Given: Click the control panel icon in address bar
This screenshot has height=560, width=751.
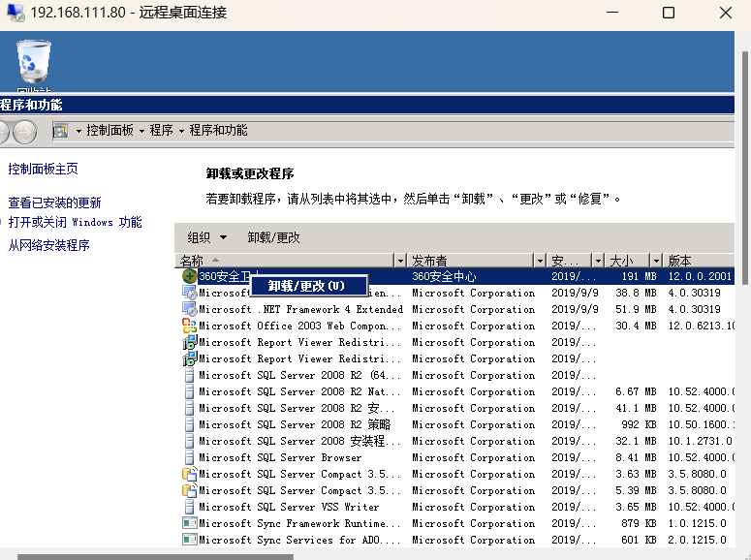Looking at the screenshot, I should [x=60, y=130].
